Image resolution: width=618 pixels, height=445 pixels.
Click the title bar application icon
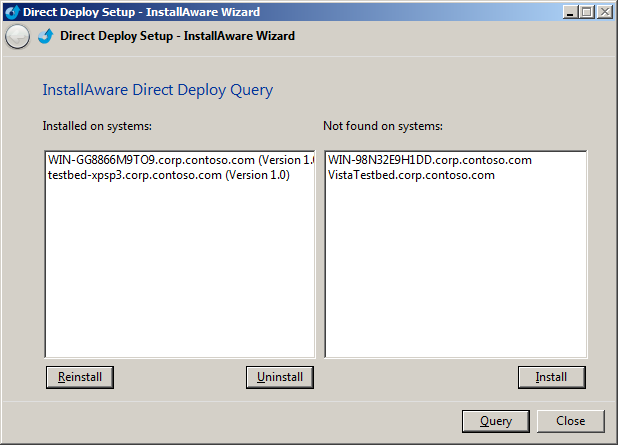[12, 12]
